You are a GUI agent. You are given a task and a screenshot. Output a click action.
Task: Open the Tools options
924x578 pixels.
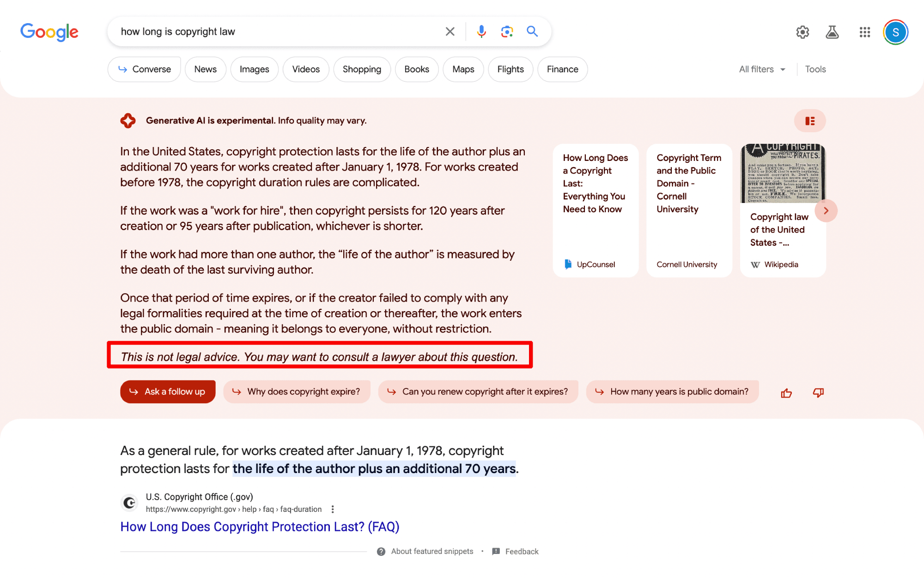point(815,69)
